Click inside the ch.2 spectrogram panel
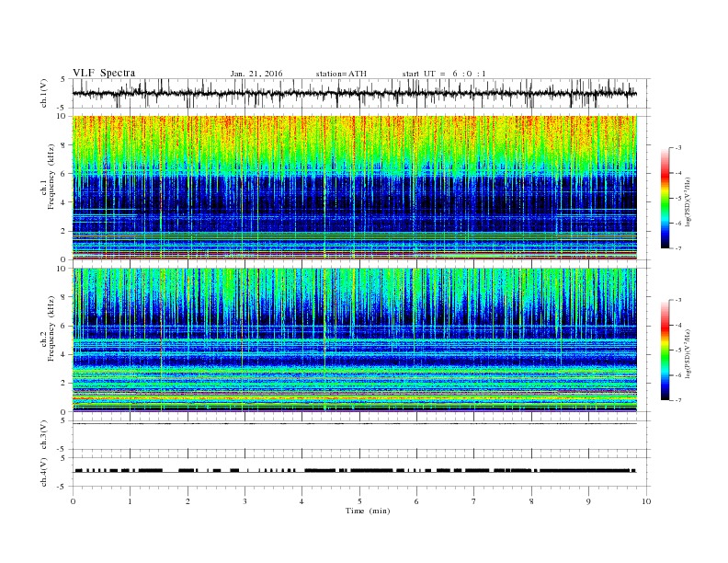728x563 pixels. coord(355,339)
